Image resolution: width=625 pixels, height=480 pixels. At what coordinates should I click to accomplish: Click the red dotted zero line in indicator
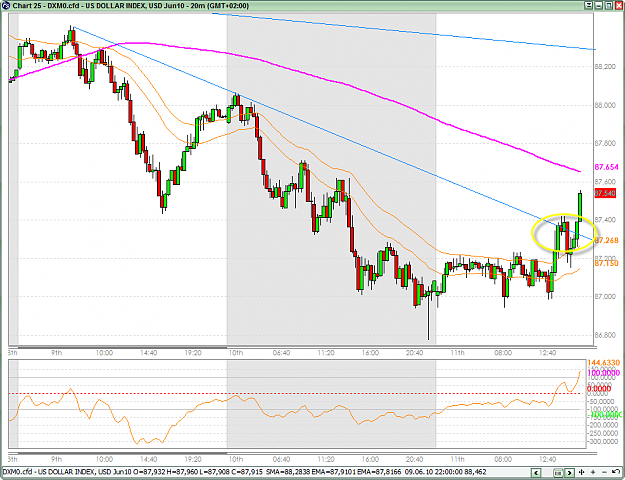pyautogui.click(x=297, y=393)
